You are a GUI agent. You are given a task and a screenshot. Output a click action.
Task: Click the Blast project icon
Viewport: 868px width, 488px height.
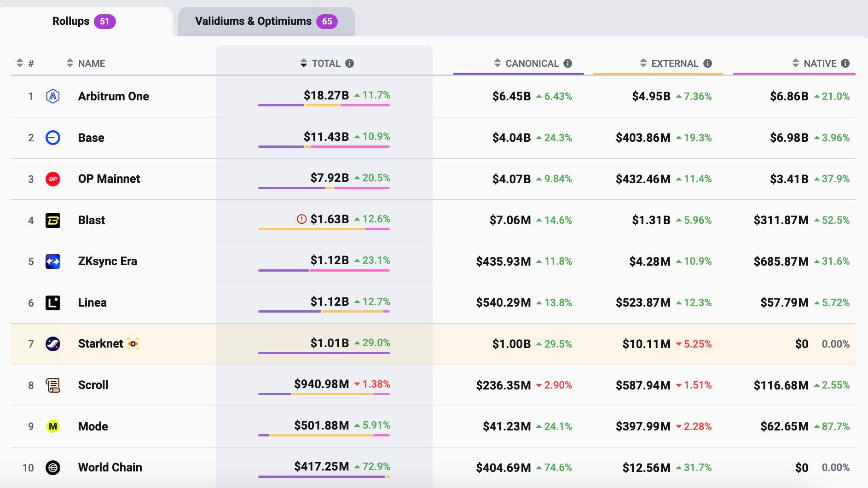click(53, 220)
